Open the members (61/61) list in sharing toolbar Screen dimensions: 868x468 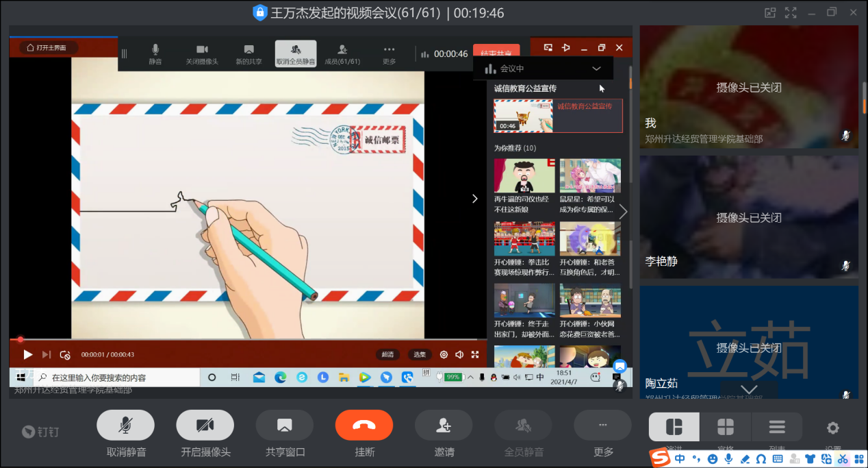(342, 53)
